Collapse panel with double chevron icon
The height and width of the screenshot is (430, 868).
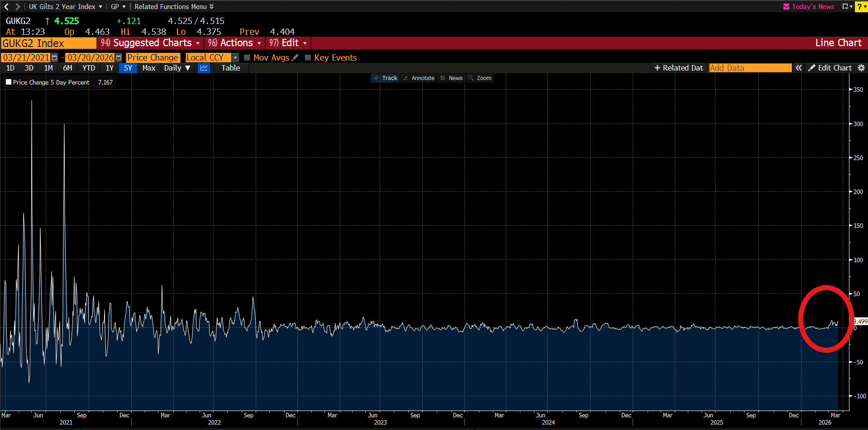click(799, 68)
